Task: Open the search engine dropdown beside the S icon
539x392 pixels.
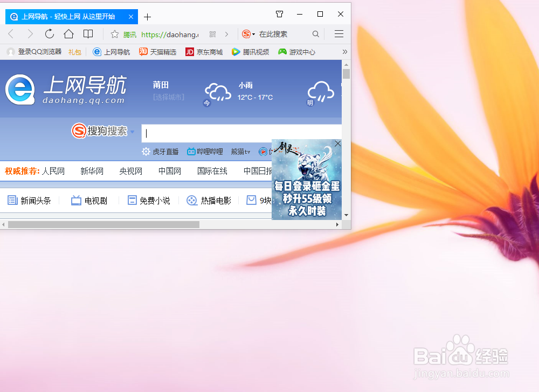Action: pyautogui.click(x=254, y=33)
